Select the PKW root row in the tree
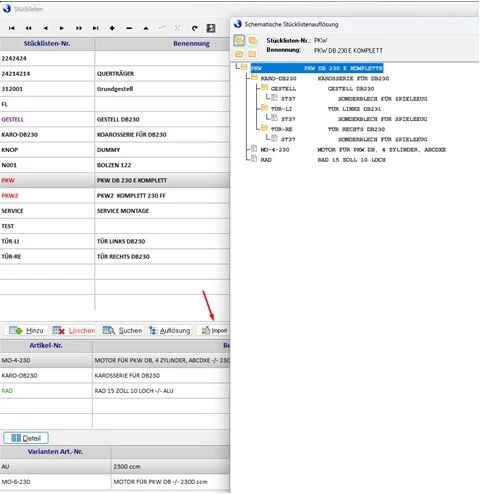The image size is (480, 494). coord(317,68)
